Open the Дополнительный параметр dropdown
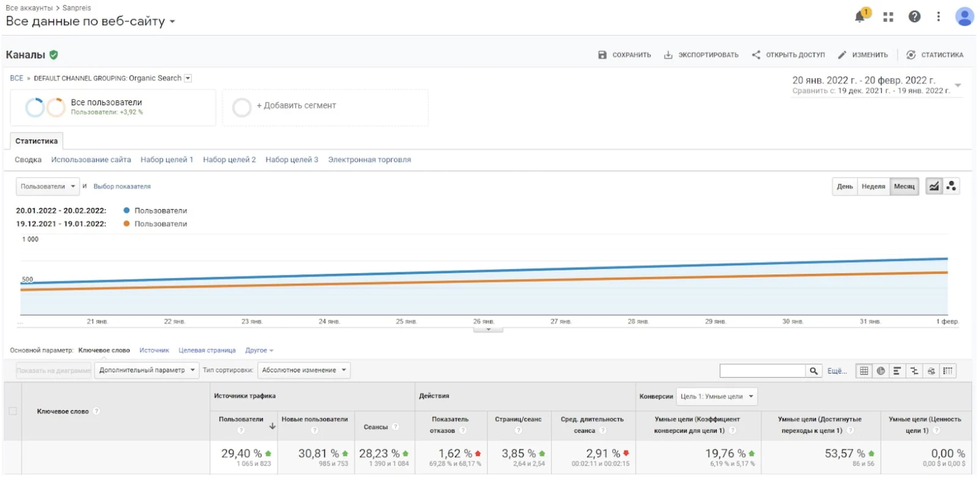980x483 pixels. 147,370
